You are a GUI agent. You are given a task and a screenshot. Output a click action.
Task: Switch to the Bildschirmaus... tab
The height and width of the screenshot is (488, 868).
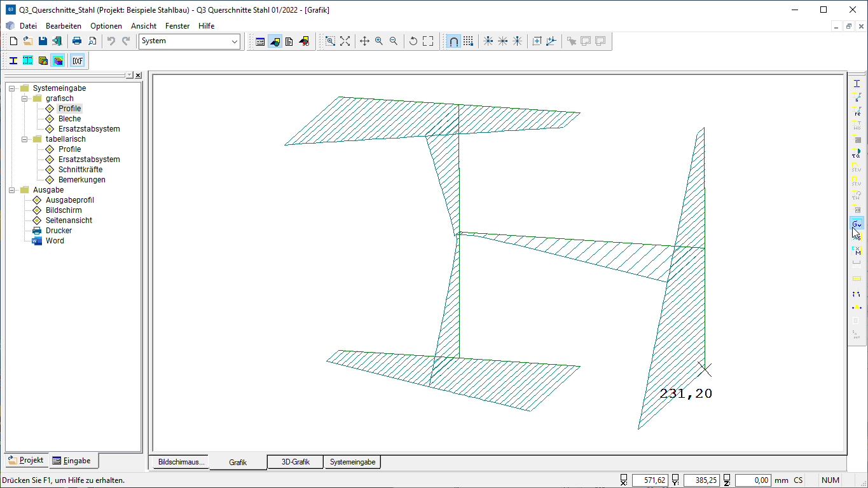[x=181, y=462]
